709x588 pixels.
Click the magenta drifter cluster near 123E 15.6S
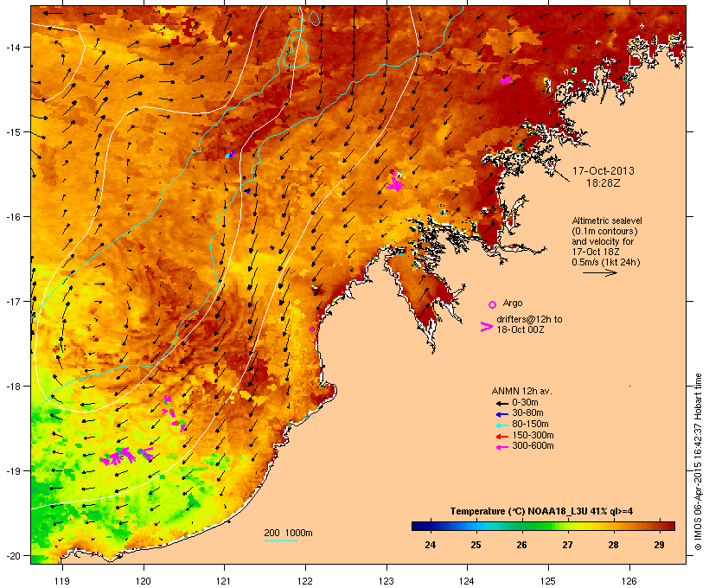(x=395, y=182)
